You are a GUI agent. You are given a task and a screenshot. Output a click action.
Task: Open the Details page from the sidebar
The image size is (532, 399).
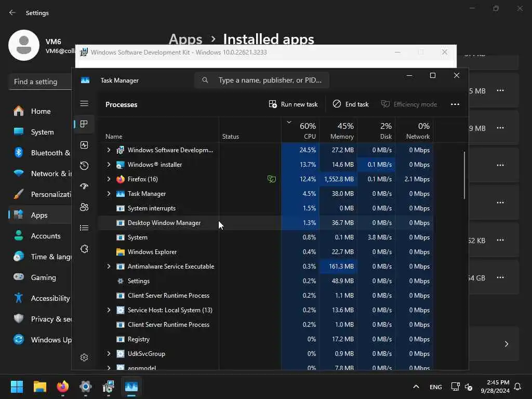[x=84, y=228]
